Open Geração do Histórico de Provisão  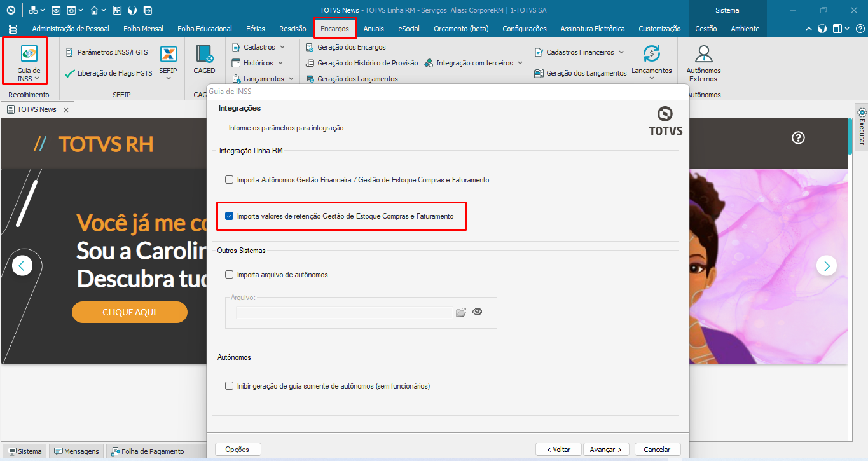point(362,63)
